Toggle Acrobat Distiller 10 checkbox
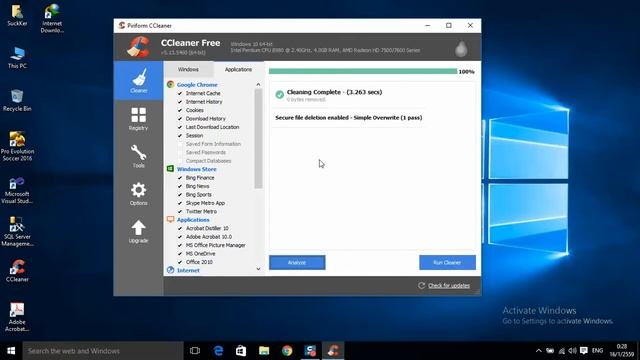 (180, 228)
